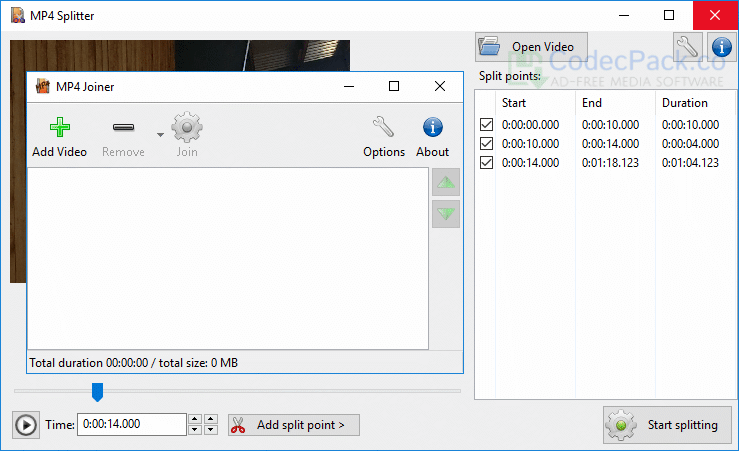Click the move down green arrow
The width and height of the screenshot is (739, 451).
pyautogui.click(x=445, y=214)
